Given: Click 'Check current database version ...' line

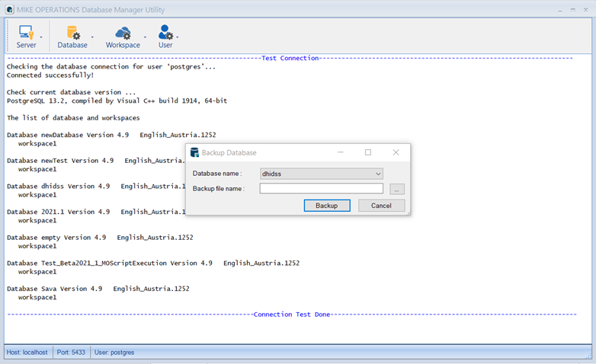Looking at the screenshot, I should coord(71,92).
